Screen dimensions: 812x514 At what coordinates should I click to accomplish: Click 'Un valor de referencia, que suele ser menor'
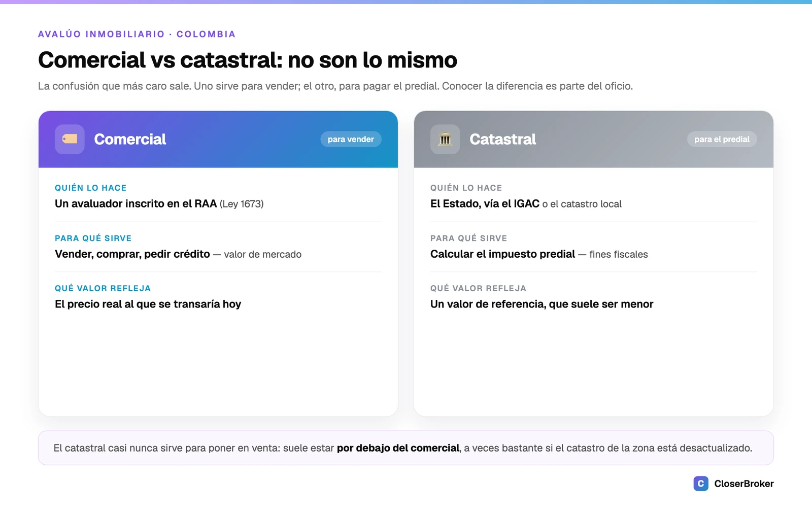[542, 304]
